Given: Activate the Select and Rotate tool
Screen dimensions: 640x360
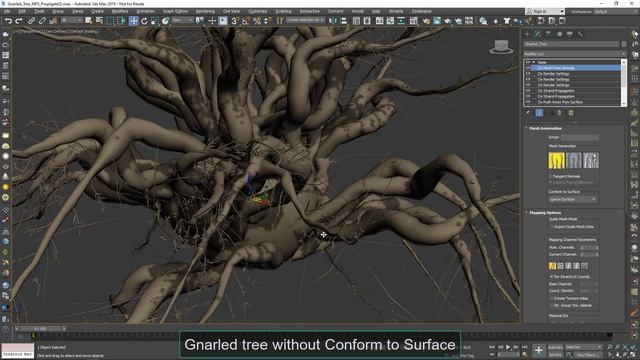Looking at the screenshot, I should click(x=144, y=21).
